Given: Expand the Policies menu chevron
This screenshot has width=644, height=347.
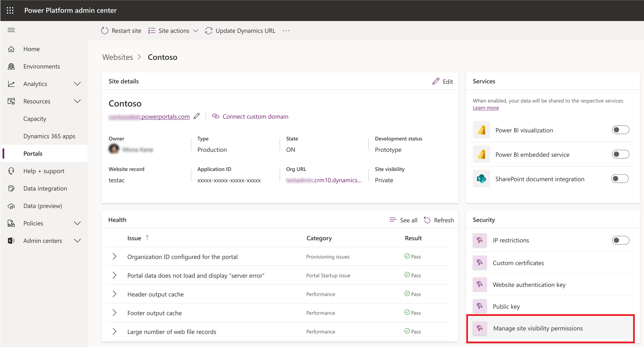Looking at the screenshot, I should tap(77, 223).
